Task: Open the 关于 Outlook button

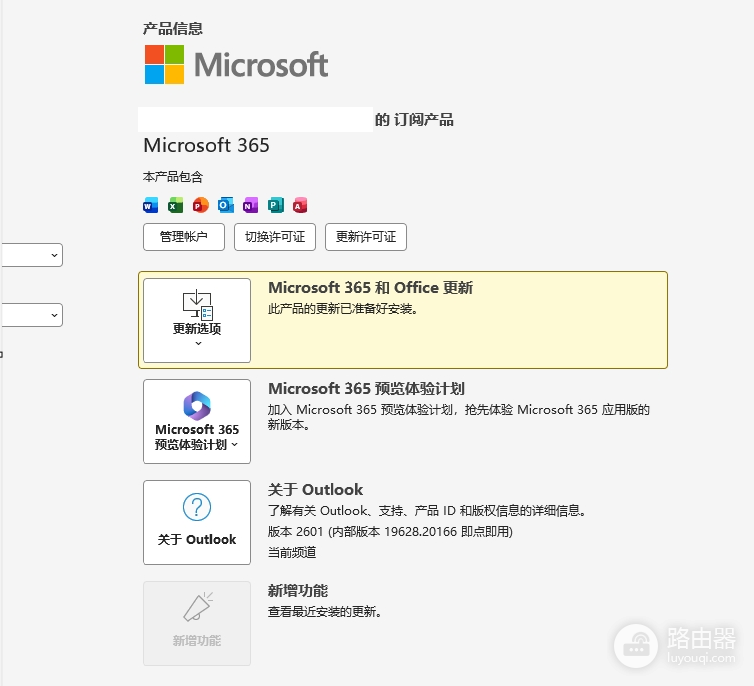Action: click(x=197, y=523)
